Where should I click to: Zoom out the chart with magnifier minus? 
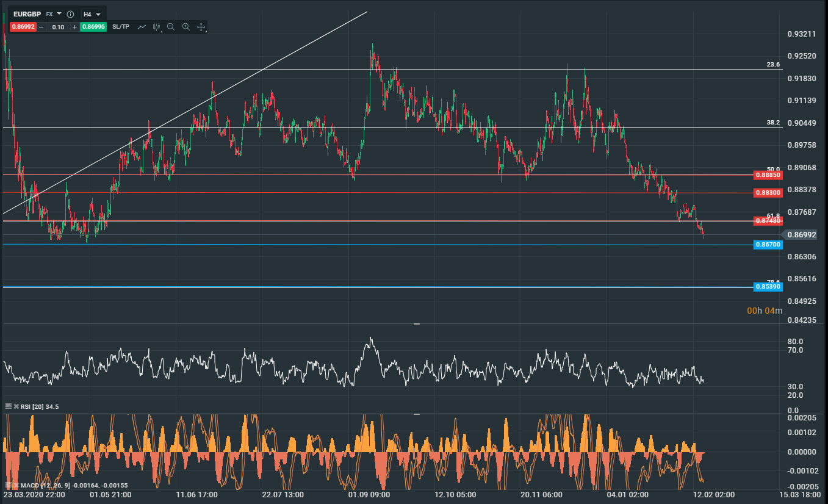point(171,27)
